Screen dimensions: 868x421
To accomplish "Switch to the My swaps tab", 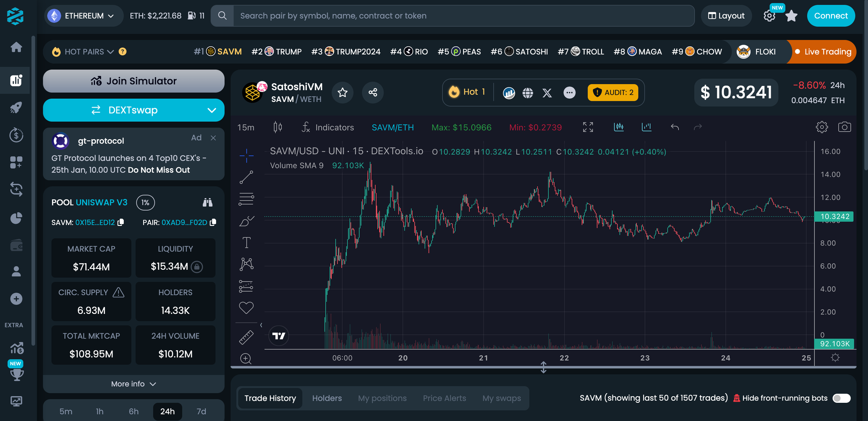I will 502,398.
